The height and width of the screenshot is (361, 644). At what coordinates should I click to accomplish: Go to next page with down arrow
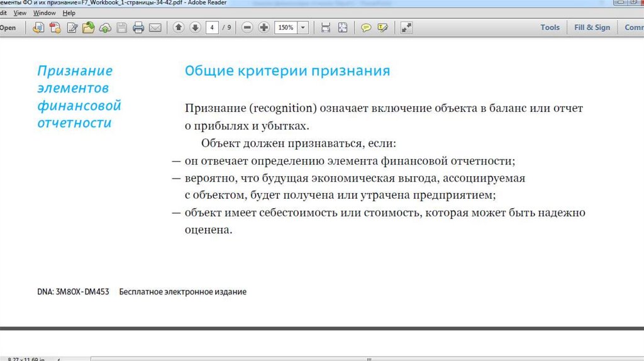tap(195, 28)
